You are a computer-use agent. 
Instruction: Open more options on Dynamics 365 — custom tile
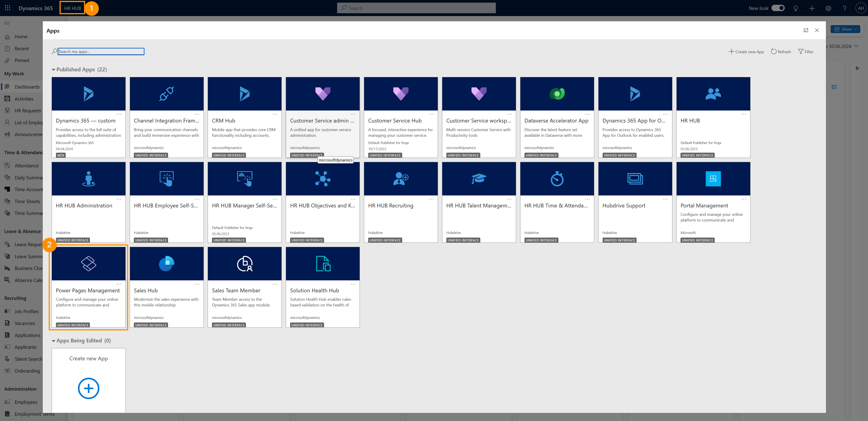119,114
